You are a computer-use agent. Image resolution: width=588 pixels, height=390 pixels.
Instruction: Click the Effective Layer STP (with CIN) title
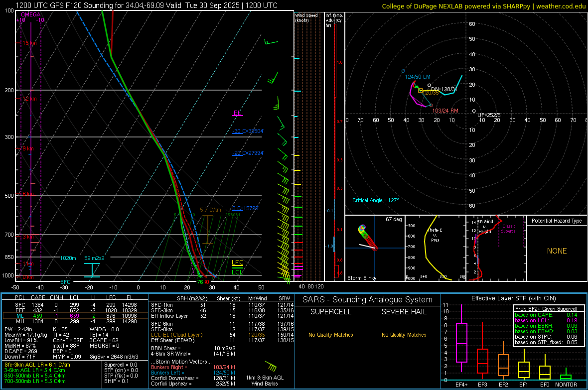[x=513, y=298]
